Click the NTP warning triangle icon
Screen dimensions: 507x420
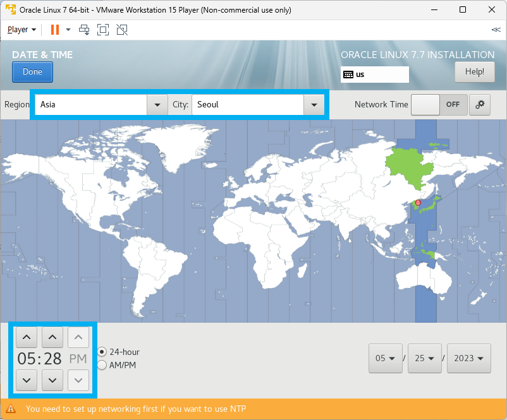tap(11, 409)
